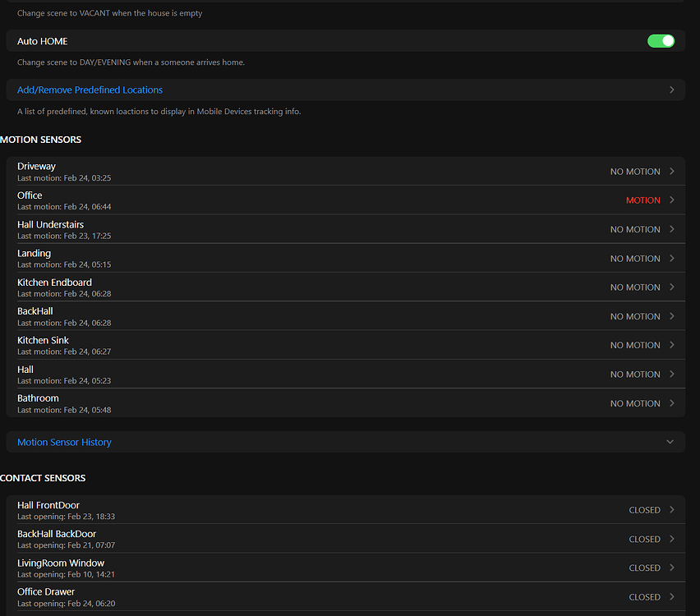Click the Hall Understairs chevron icon

pos(671,229)
